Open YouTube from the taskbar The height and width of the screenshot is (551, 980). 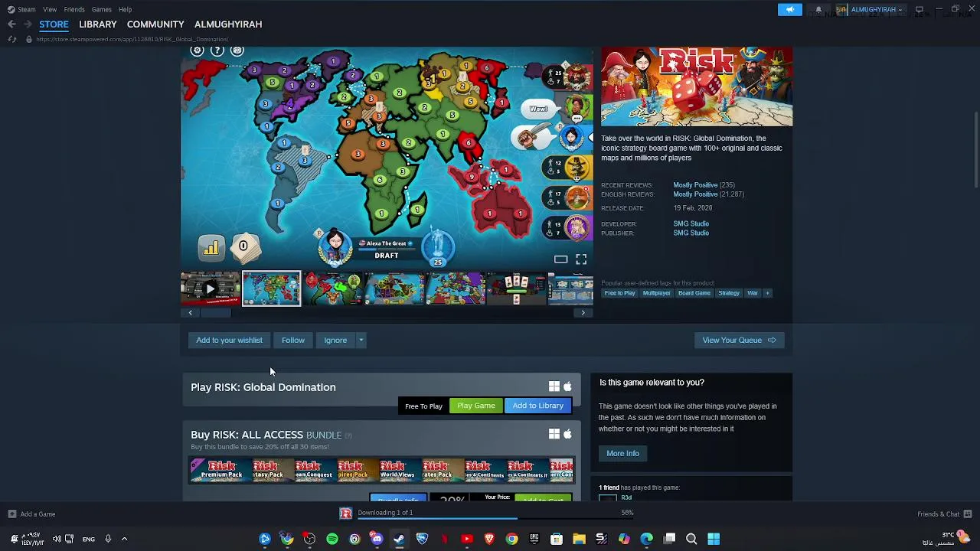pos(467,539)
